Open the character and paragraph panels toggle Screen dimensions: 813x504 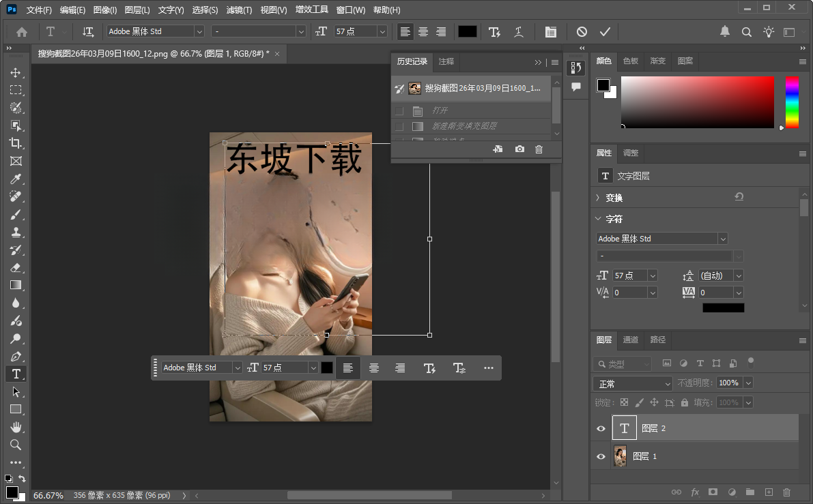pyautogui.click(x=551, y=32)
